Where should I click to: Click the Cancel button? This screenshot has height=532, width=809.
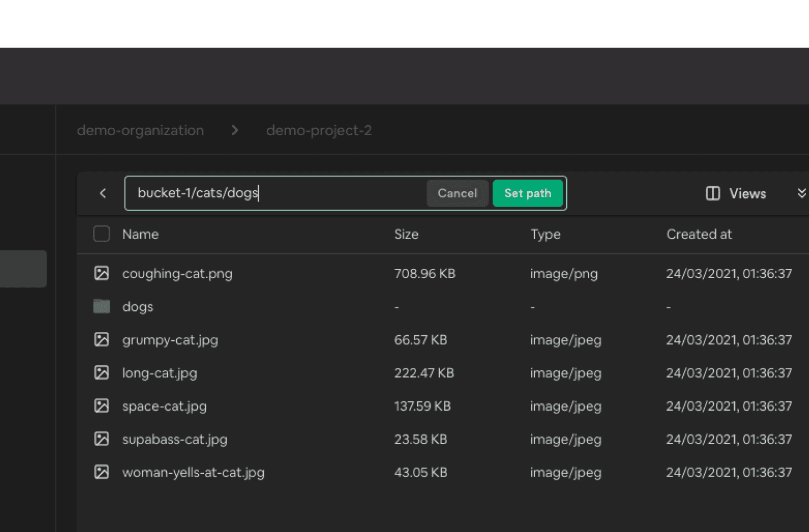coord(457,193)
